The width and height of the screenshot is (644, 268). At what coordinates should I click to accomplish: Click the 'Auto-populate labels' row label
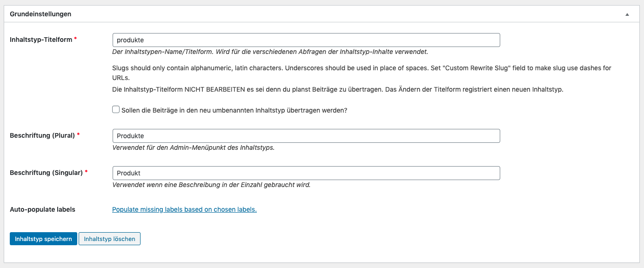pos(42,209)
